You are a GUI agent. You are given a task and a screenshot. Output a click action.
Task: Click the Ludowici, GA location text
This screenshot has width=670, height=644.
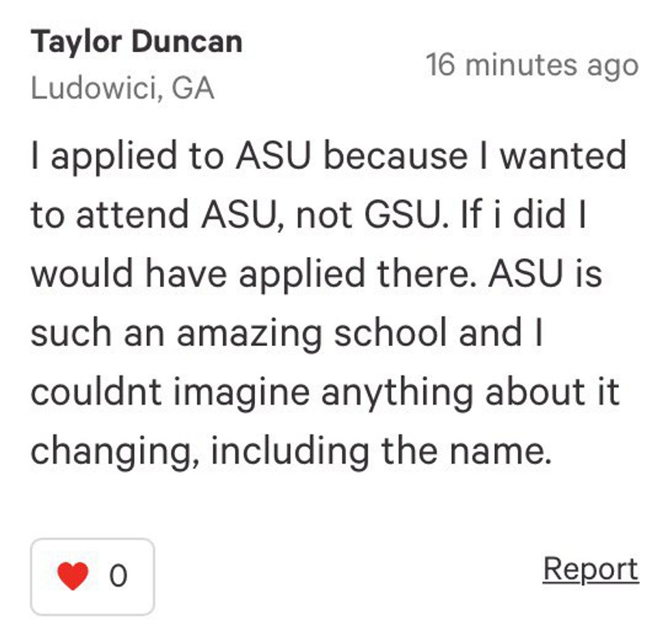(122, 89)
